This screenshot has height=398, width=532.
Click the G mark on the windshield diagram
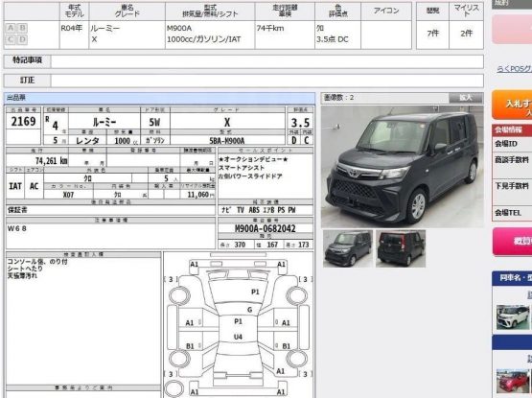[250, 310]
